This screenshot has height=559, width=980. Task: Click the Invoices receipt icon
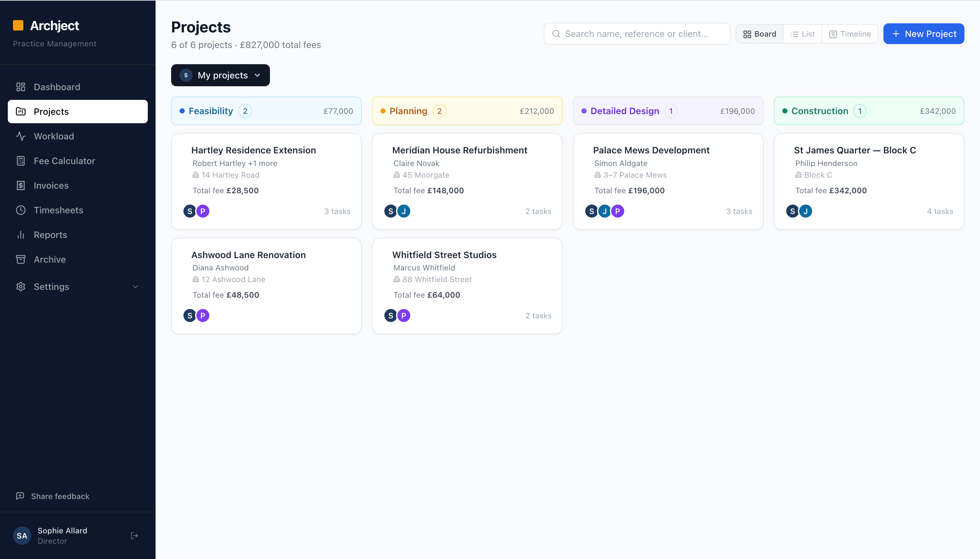pos(21,185)
